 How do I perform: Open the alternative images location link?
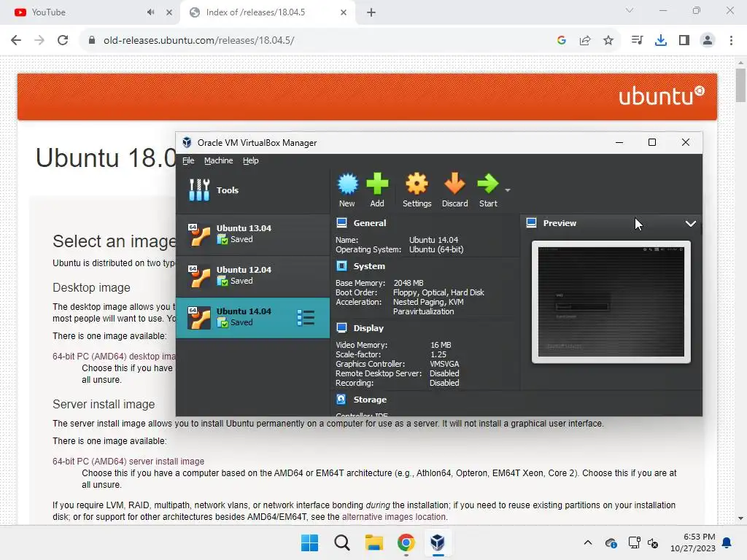point(394,517)
